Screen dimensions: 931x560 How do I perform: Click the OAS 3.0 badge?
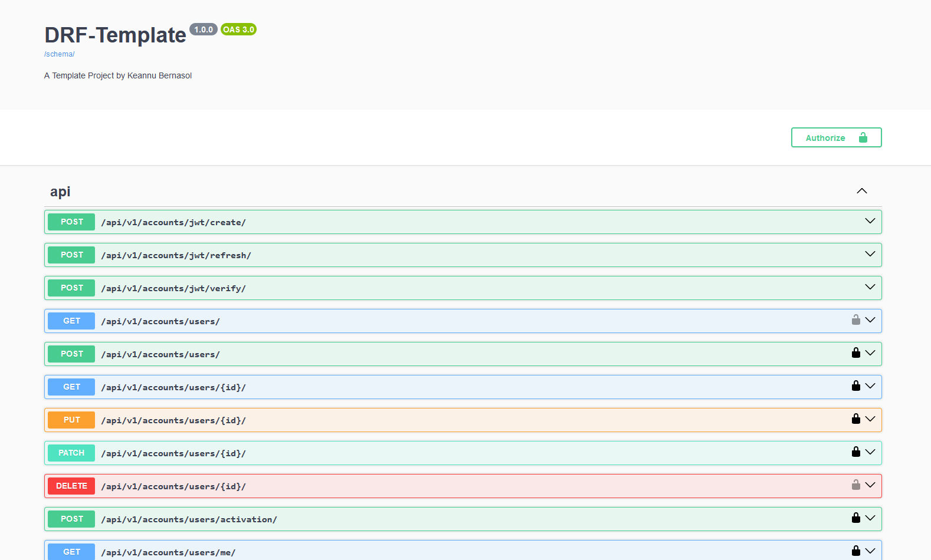[x=238, y=29]
